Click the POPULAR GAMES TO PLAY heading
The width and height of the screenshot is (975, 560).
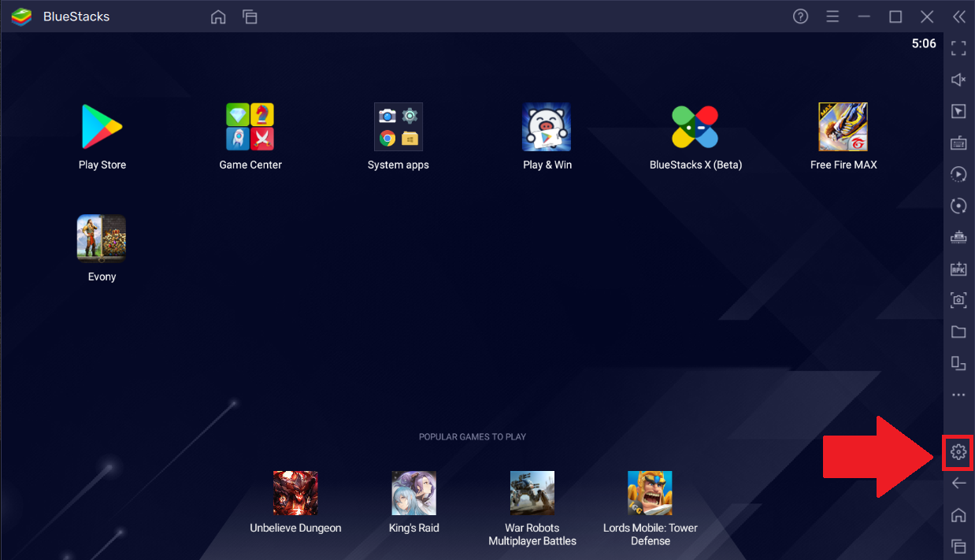473,436
